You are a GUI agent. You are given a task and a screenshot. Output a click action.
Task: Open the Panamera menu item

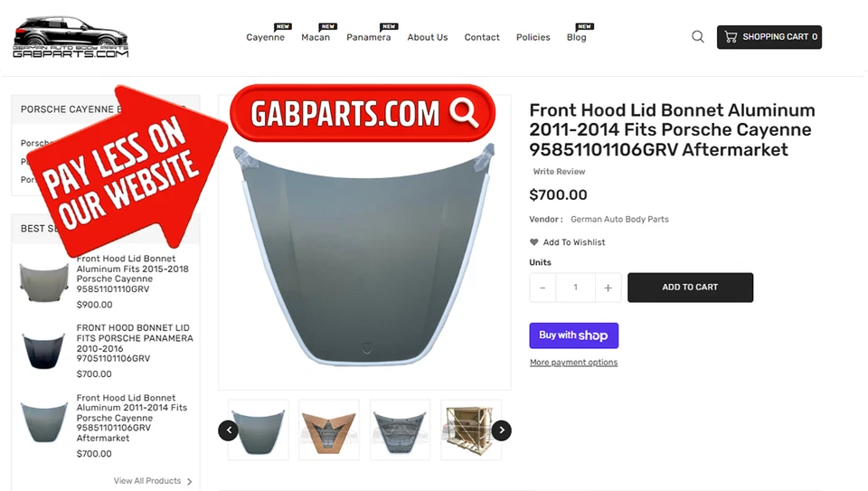(369, 37)
